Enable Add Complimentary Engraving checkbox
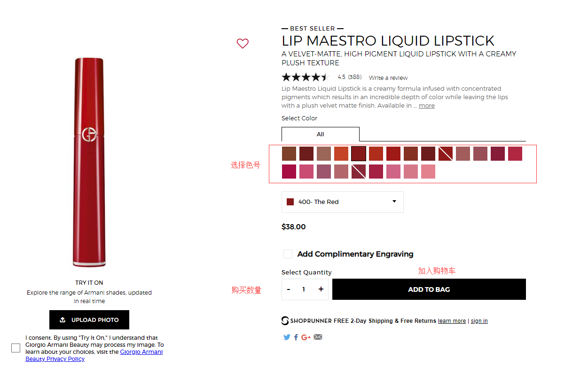 pyautogui.click(x=288, y=254)
